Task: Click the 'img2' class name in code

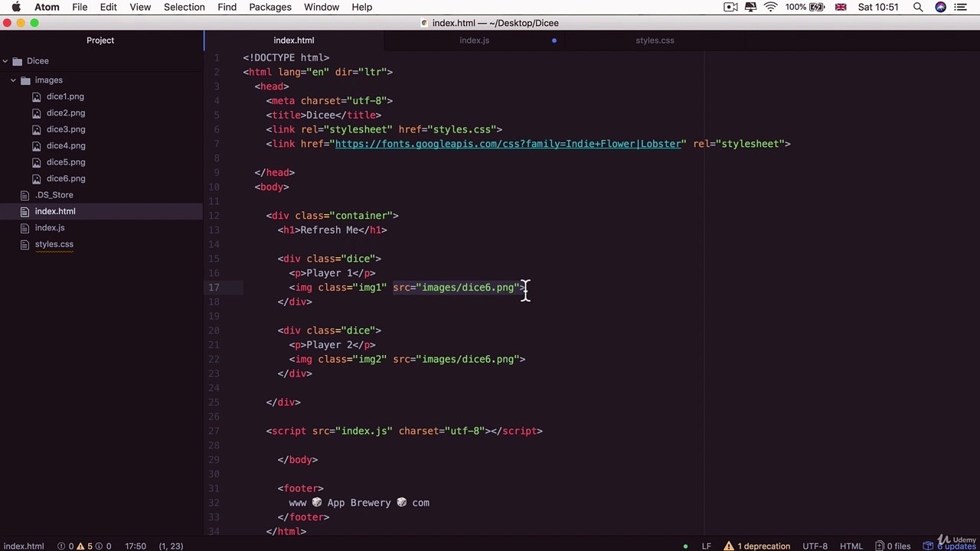Action: pos(370,360)
